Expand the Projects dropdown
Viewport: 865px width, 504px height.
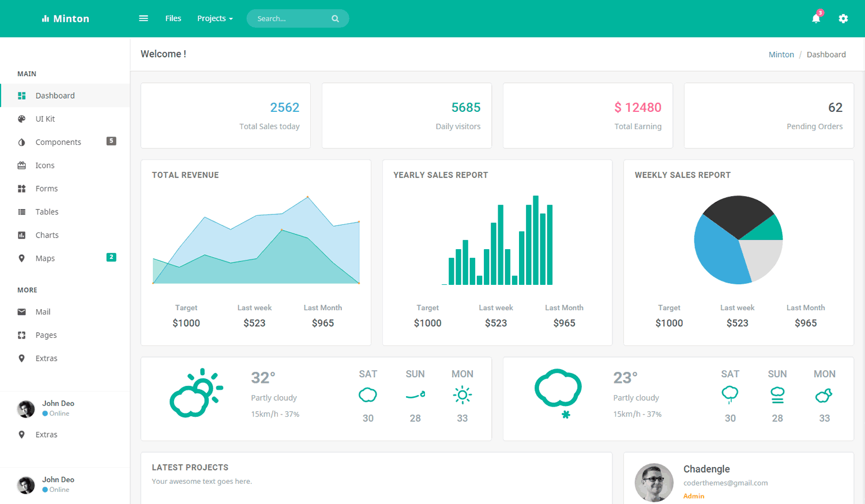tap(215, 18)
